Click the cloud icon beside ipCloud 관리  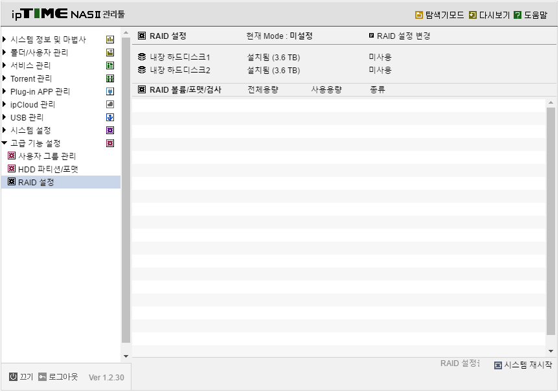[x=110, y=104]
